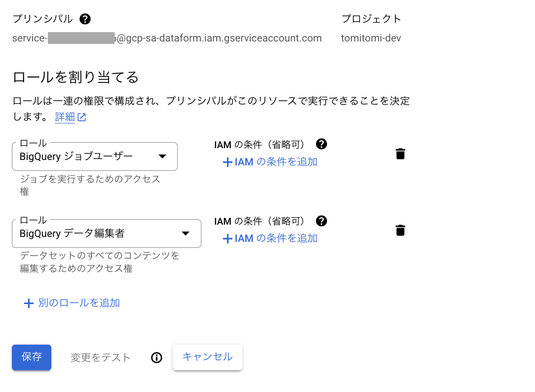Expand the first role selector arrow
The width and height of the screenshot is (535, 392).
point(162,156)
